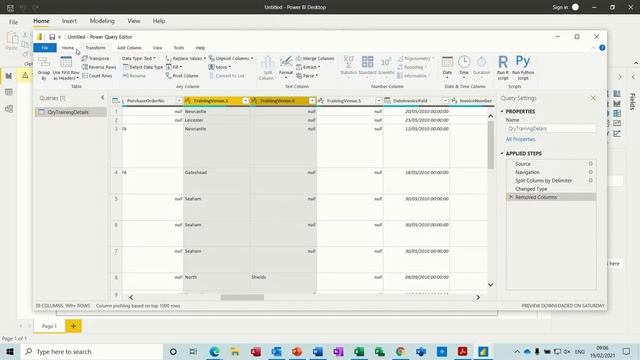Open TrainingVenue.3 column filter dropdown
Viewport: 640px width, 360px height.
(x=245, y=100)
